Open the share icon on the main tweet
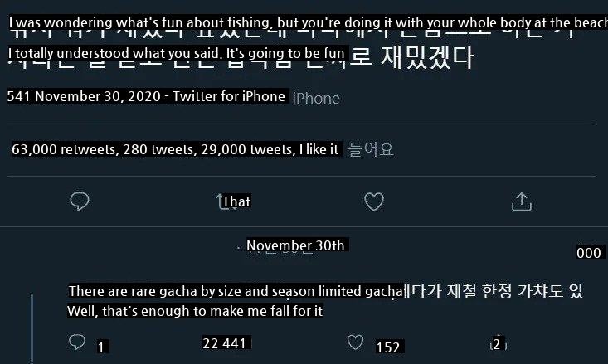 (521, 201)
